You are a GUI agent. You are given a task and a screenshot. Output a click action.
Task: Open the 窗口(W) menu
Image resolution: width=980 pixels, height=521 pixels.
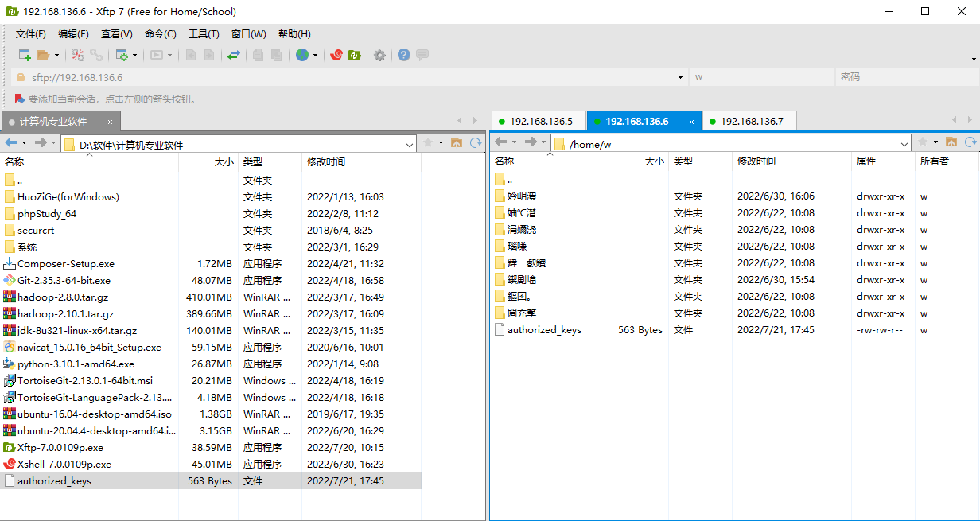click(249, 34)
